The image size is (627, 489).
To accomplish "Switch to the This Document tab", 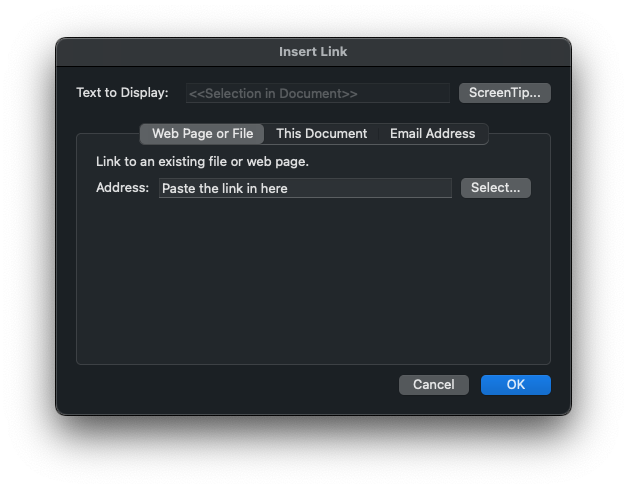I will pos(321,134).
